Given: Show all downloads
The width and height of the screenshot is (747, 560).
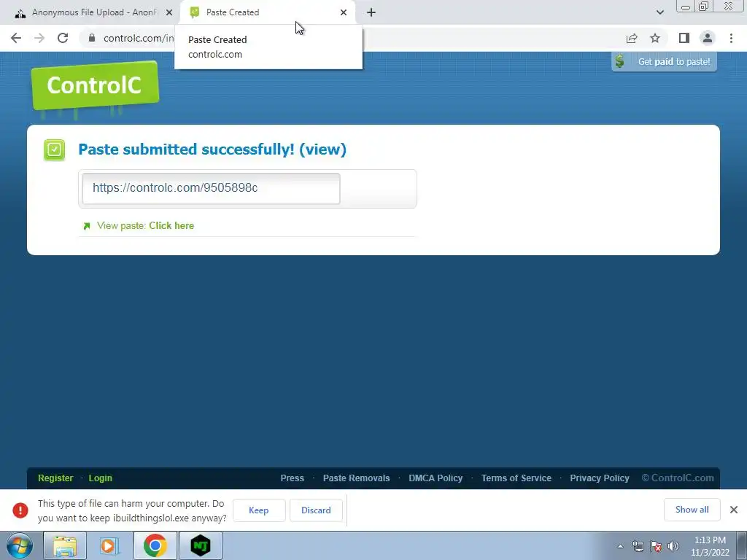Looking at the screenshot, I should point(692,510).
